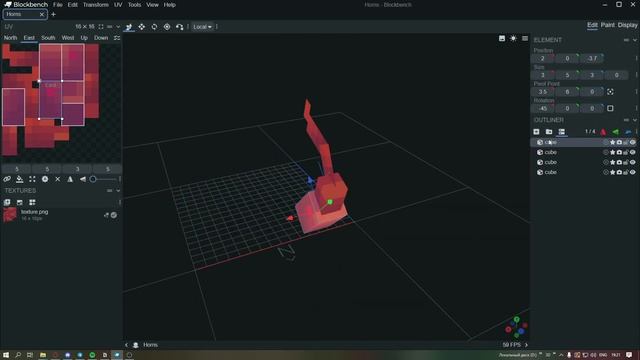Click the create texture icon in Textures panel

tap(20, 202)
